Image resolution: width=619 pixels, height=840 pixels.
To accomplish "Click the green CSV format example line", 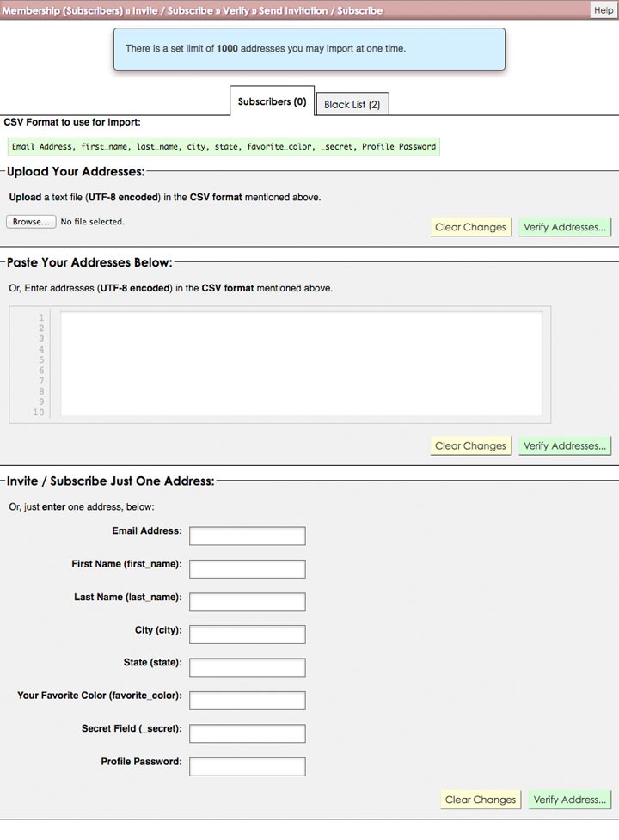I will click(x=224, y=147).
